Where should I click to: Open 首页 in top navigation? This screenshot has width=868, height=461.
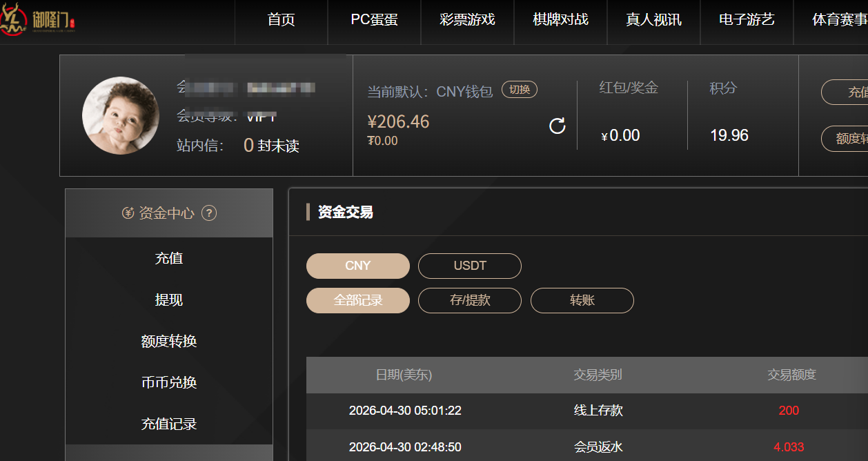(281, 20)
